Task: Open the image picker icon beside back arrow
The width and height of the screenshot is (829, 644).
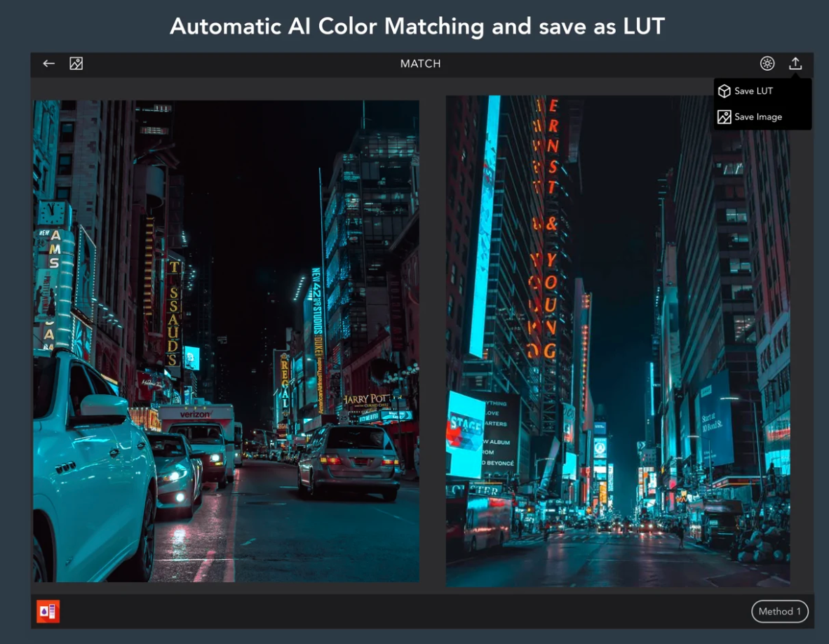Action: click(76, 63)
